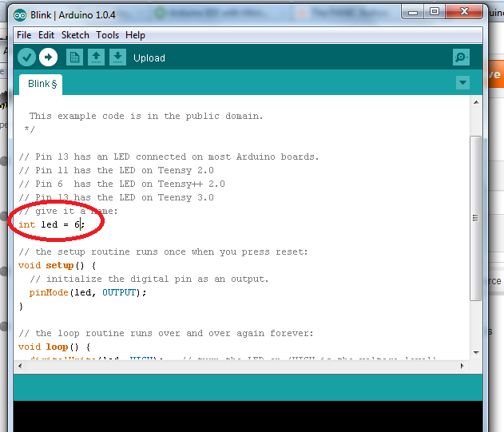Click the 'initialize the digital pin as an output' comment
Image resolution: width=504 pixels, height=432 pixels.
pyautogui.click(x=149, y=279)
